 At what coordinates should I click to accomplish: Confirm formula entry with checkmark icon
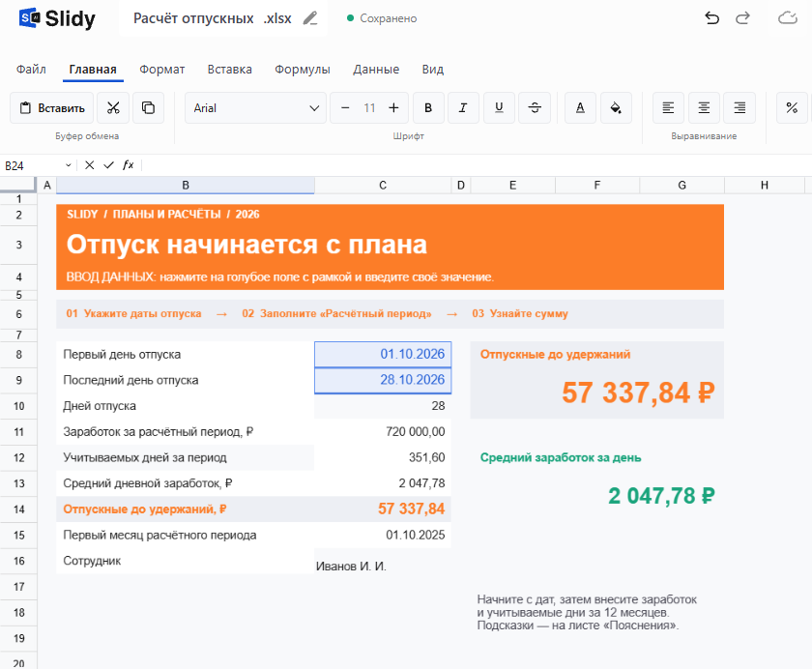pos(108,165)
